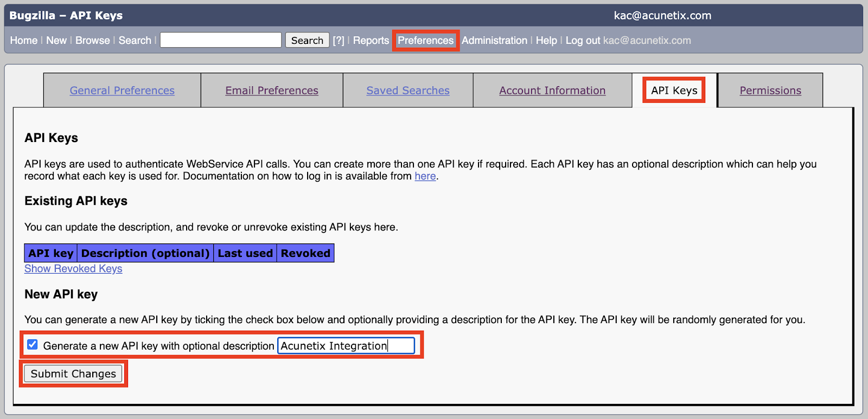Open the Saved Searches tab
This screenshot has height=419, width=868.
tap(408, 91)
